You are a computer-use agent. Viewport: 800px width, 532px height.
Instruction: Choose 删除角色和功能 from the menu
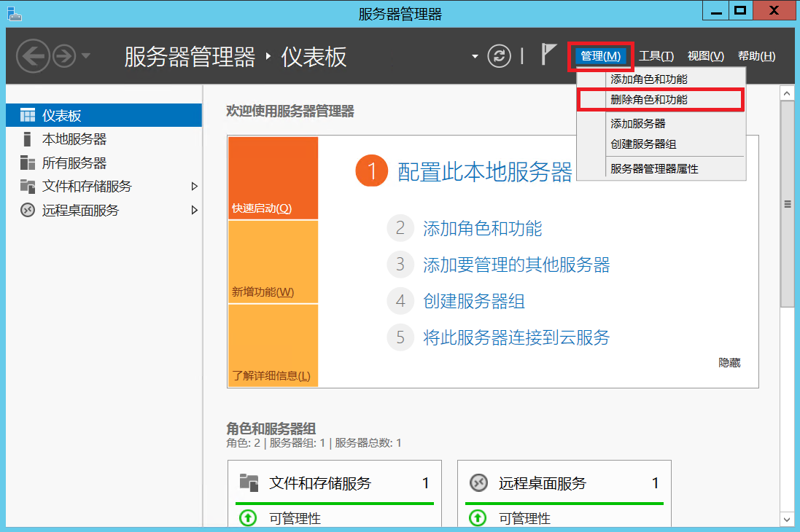(x=648, y=99)
